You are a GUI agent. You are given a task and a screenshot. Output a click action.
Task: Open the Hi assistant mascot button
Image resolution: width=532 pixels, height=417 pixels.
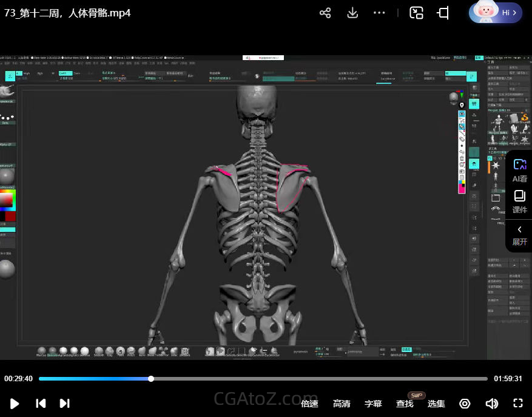pos(495,13)
